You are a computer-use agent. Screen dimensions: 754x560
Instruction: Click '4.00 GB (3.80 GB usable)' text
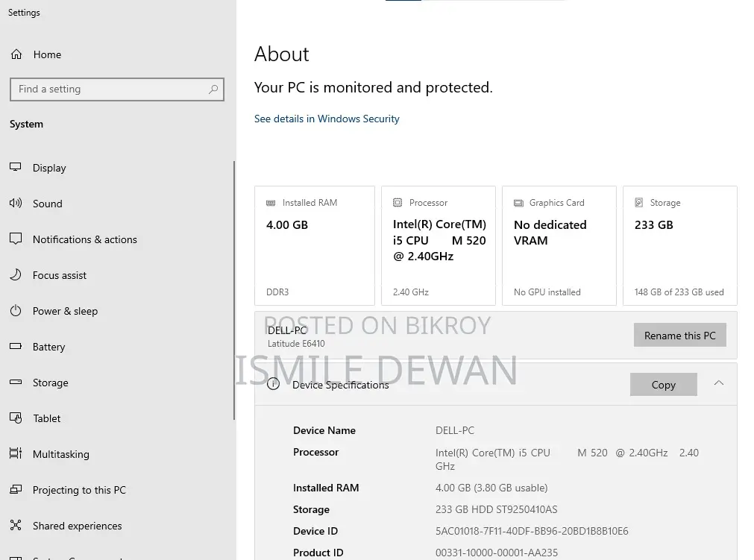(491, 488)
